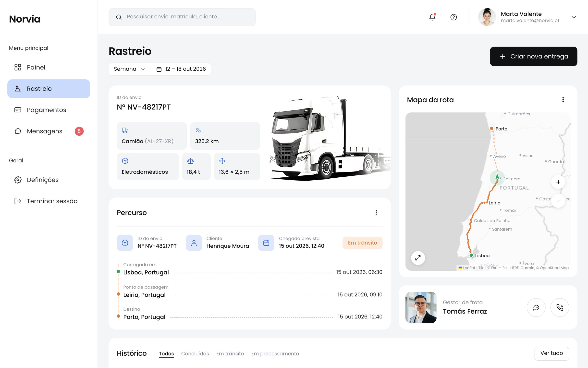This screenshot has height=368, width=588.
Task: Open the Semana period dropdown
Action: tap(130, 69)
